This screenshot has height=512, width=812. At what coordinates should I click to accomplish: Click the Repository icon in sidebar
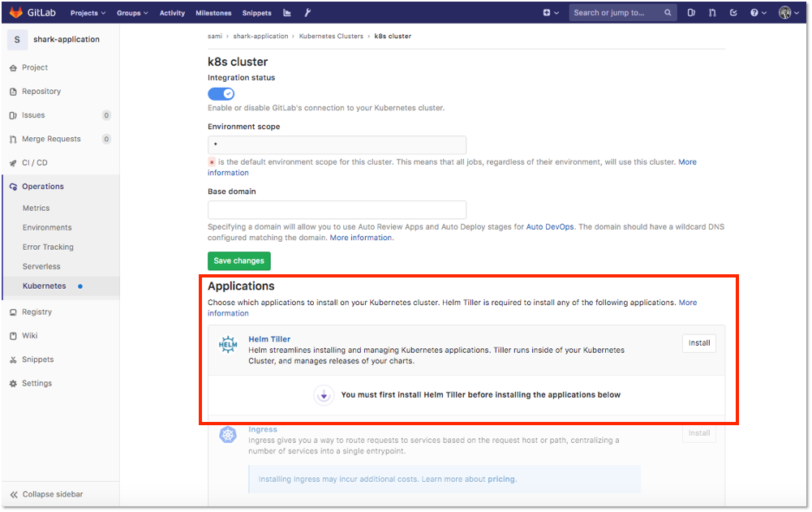click(x=14, y=92)
